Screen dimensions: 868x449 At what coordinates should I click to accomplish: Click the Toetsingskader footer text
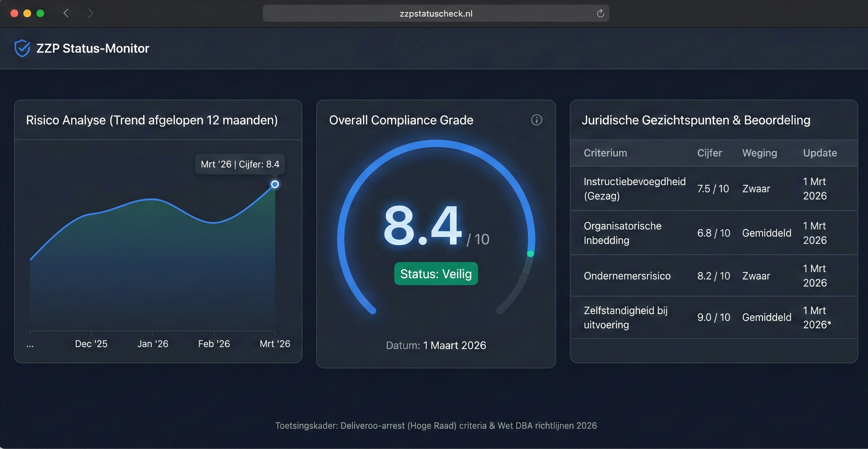[436, 426]
